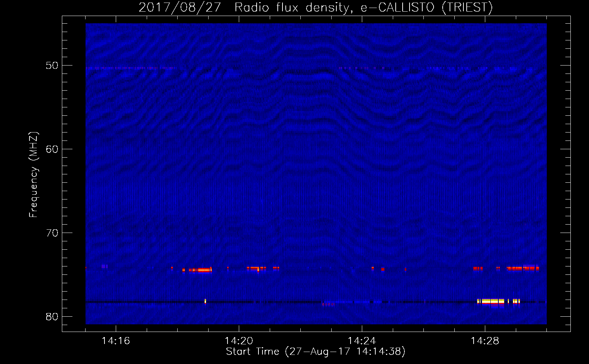589x364 pixels.
Task: Click the "14:16" time tick label
Action: coord(116,341)
